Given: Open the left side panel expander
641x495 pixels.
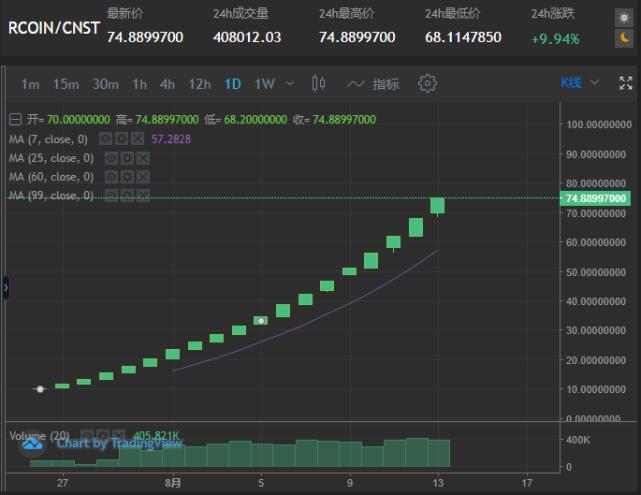Looking at the screenshot, I should (x=5, y=286).
